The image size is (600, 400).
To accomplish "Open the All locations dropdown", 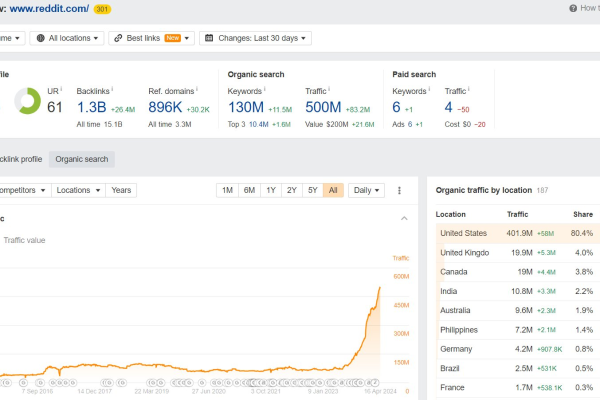I will (67, 38).
